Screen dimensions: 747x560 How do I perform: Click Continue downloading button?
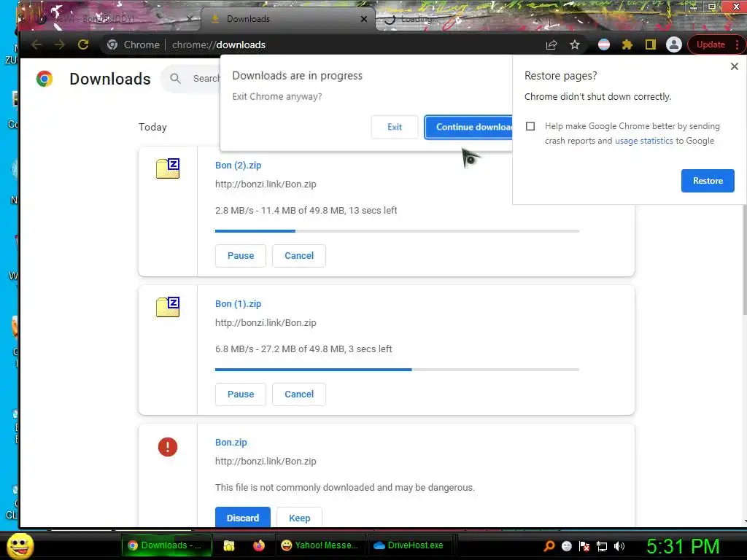coord(469,127)
